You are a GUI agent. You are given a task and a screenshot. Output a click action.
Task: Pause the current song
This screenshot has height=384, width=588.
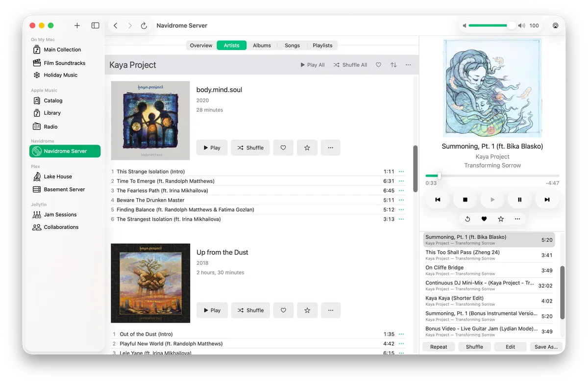pyautogui.click(x=519, y=200)
